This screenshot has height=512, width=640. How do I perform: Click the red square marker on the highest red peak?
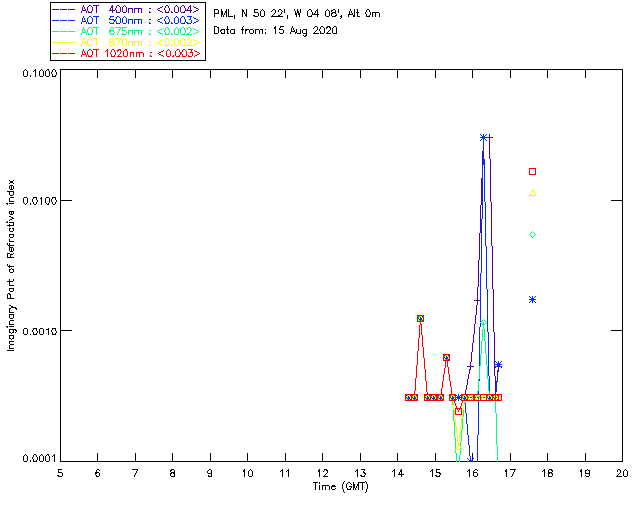[x=420, y=318]
